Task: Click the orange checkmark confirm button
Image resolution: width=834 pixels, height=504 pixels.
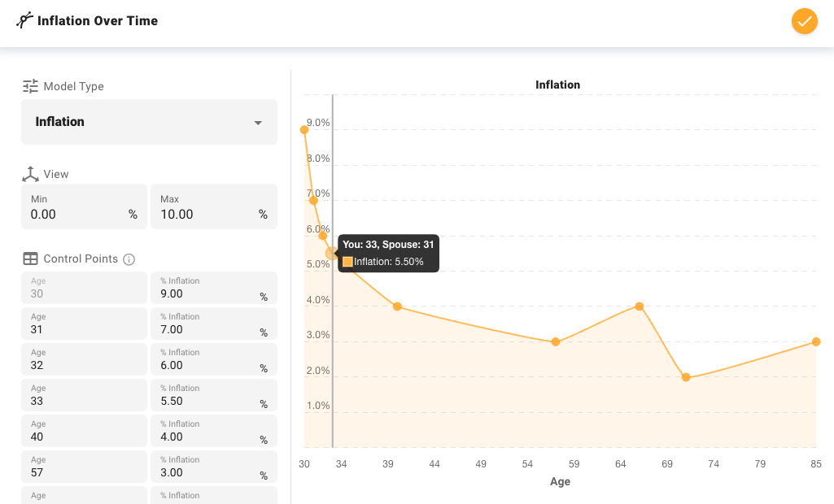Action: point(804,21)
